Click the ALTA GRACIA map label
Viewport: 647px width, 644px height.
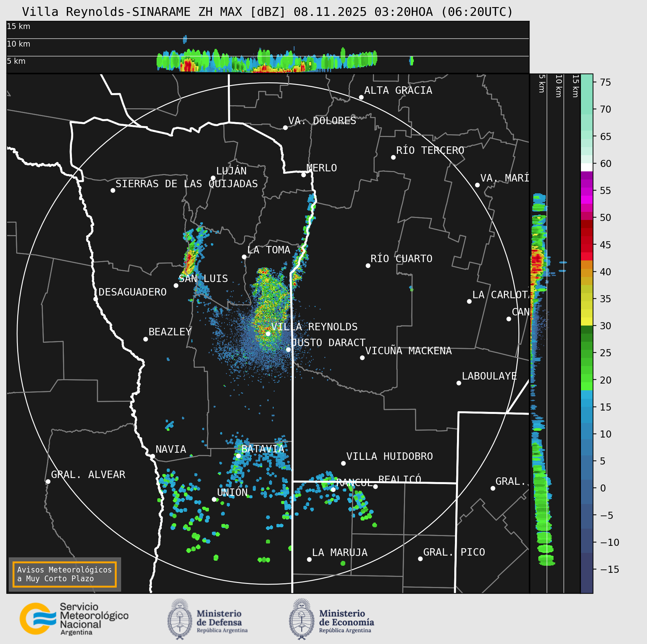(398, 90)
